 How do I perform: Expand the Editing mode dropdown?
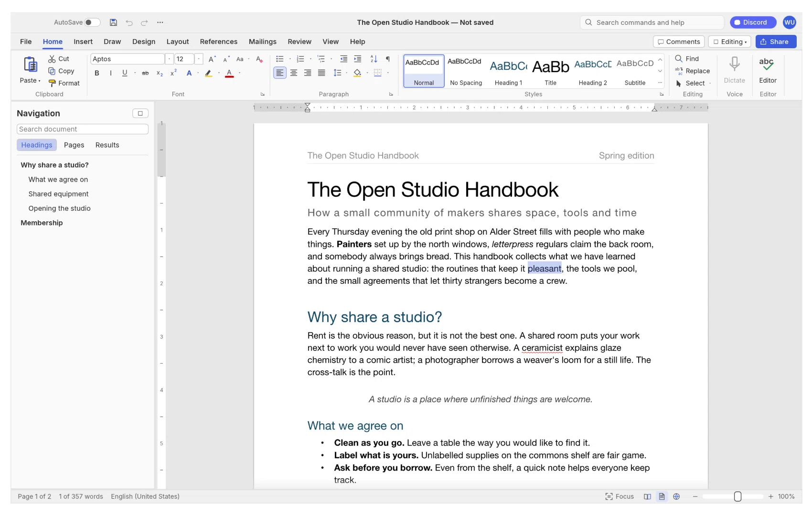point(730,42)
